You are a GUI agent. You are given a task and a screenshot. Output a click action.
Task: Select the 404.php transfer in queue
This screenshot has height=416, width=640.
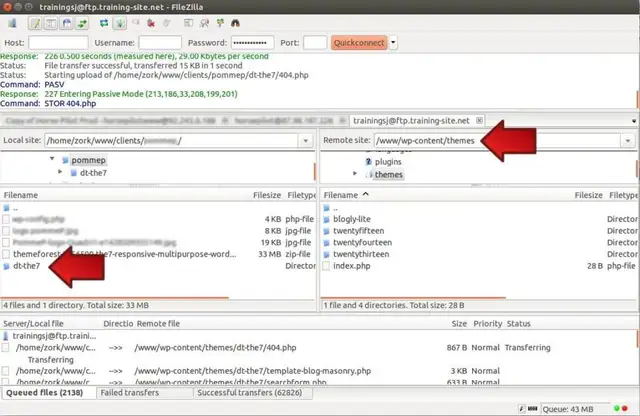pos(318,347)
